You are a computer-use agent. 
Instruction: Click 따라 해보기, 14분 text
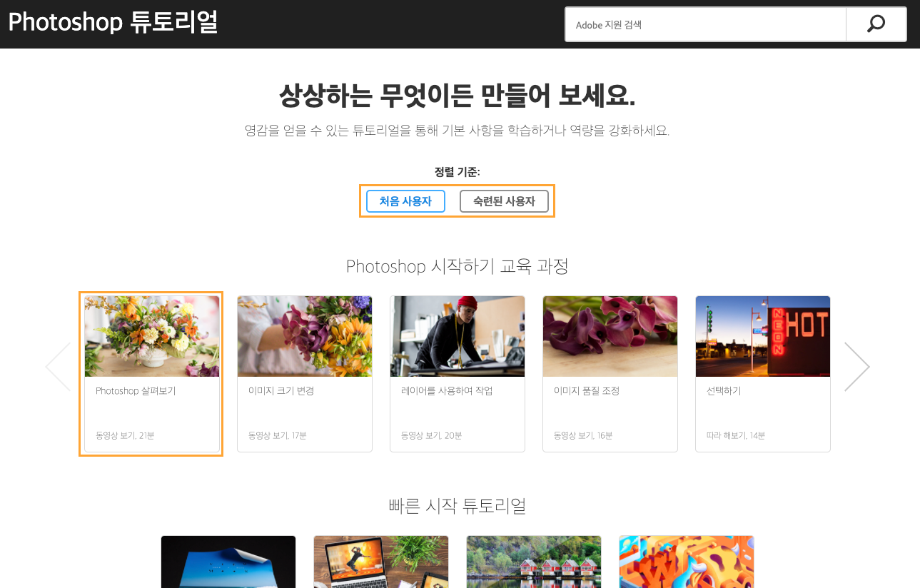tap(736, 435)
